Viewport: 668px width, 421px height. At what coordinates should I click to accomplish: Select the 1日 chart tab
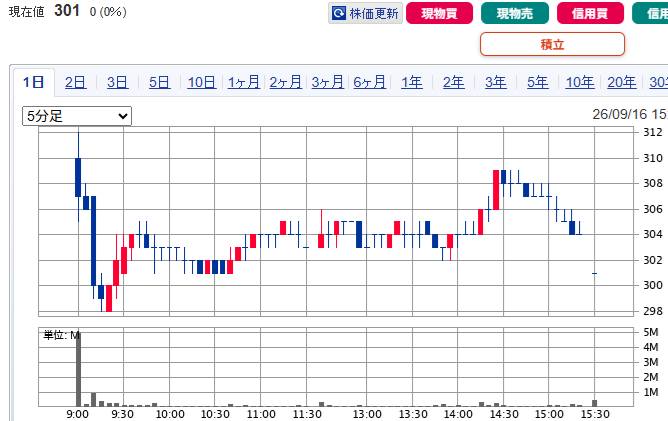34,82
